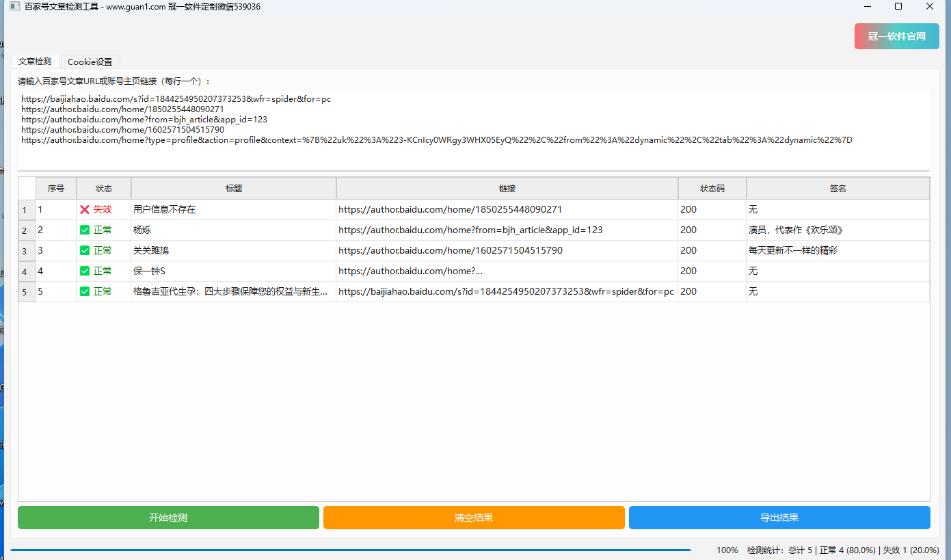Click green checkmark icon for 关关雎鸠 row
This screenshot has height=560, width=951.
pos(85,250)
